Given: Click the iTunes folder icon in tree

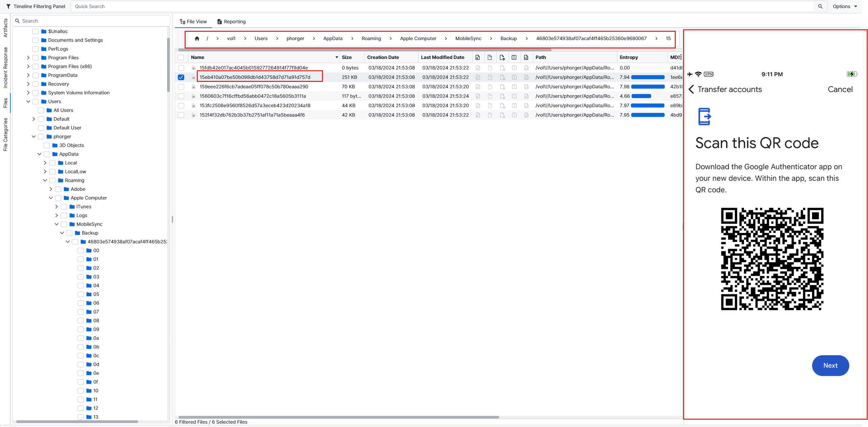Looking at the screenshot, I should (72, 207).
